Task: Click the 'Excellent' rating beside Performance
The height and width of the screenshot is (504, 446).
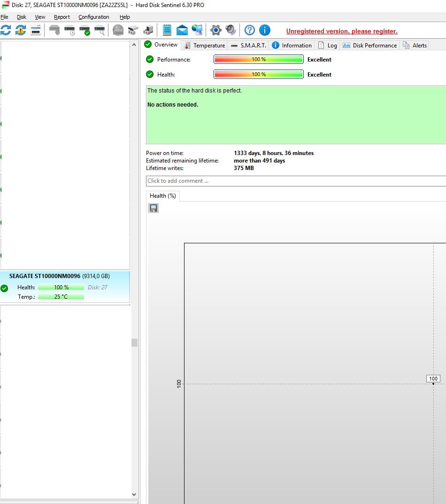Action: pos(319,60)
